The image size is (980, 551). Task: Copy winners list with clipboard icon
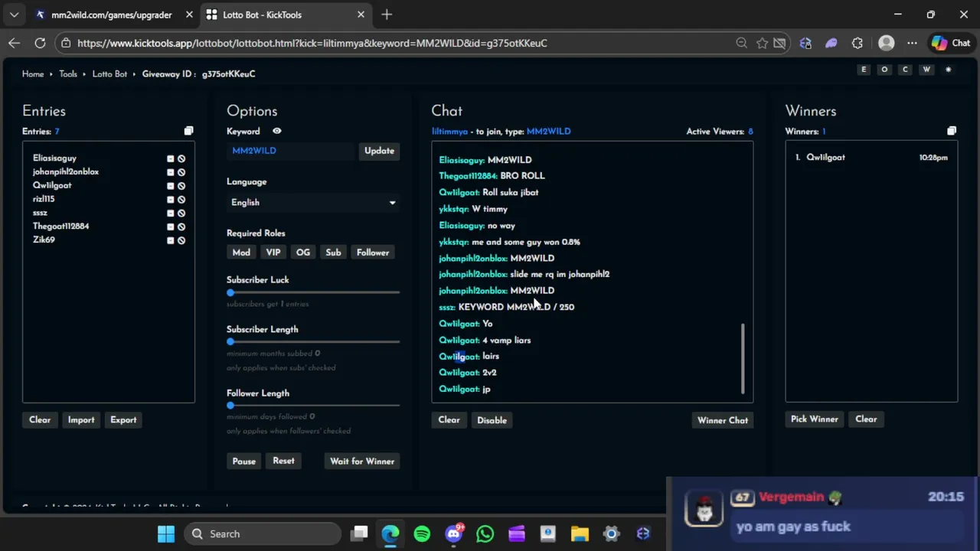coord(952,131)
